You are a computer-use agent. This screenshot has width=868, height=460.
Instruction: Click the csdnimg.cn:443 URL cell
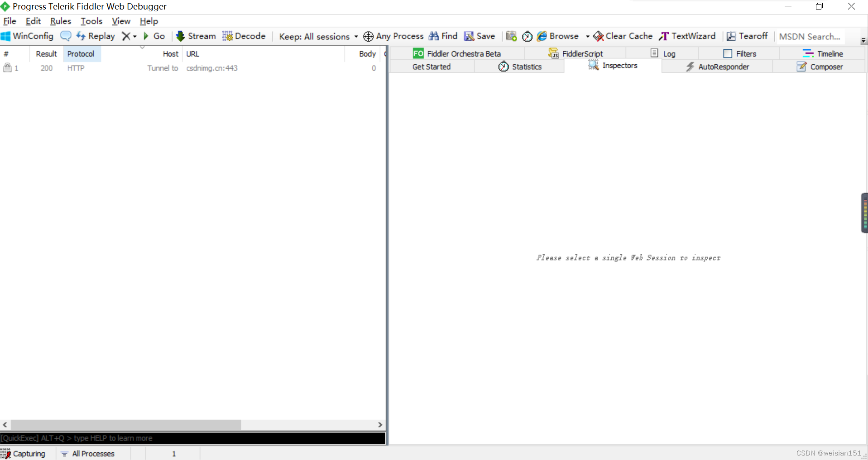click(x=212, y=68)
